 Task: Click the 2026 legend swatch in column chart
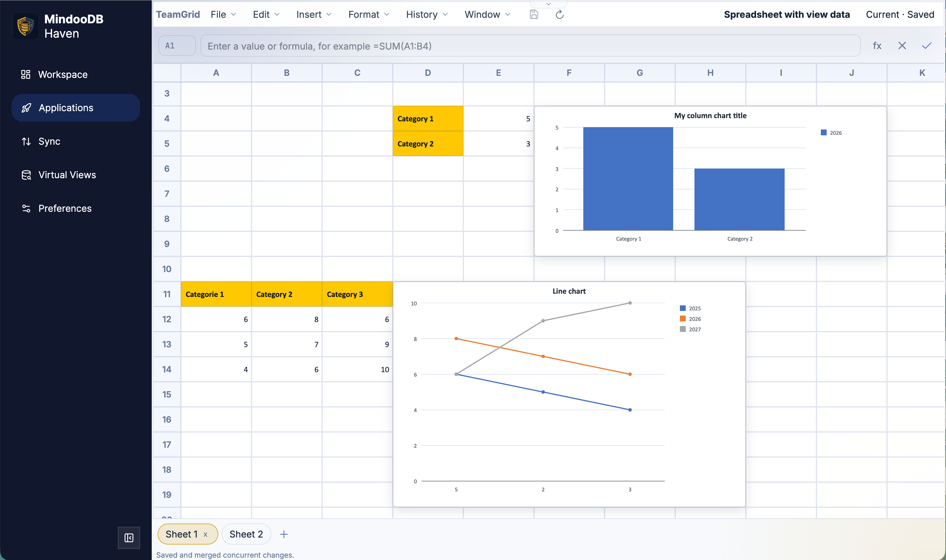(824, 132)
